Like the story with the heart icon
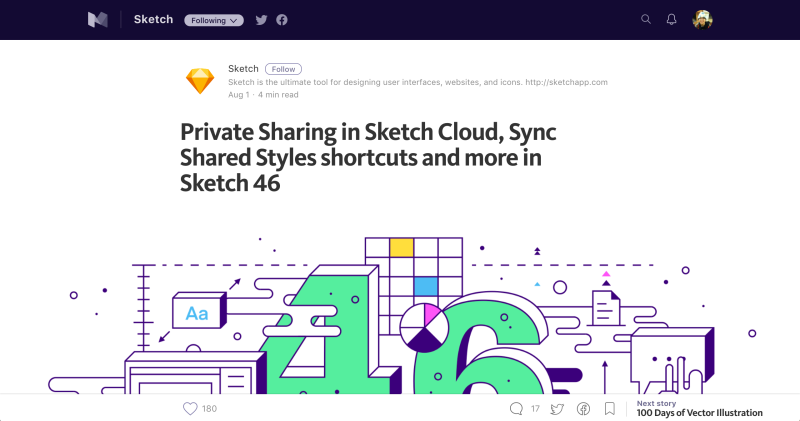800x421 pixels. [x=190, y=408]
